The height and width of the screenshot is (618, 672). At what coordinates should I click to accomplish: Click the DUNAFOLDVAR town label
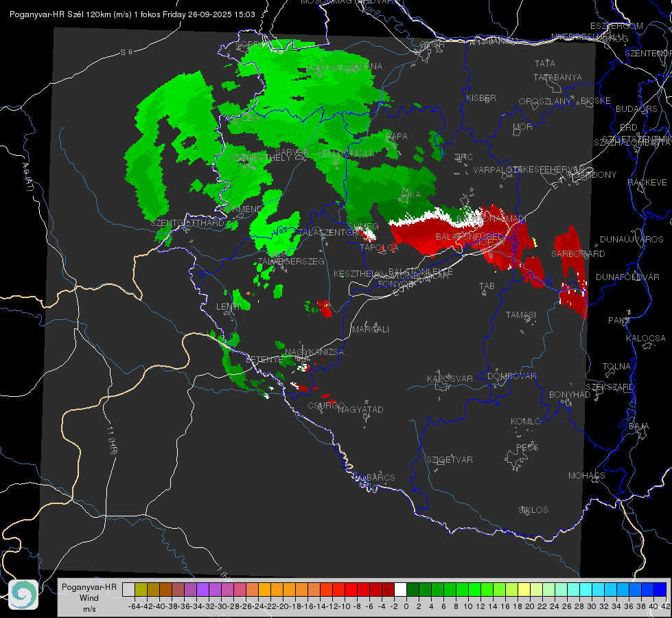pos(627,277)
